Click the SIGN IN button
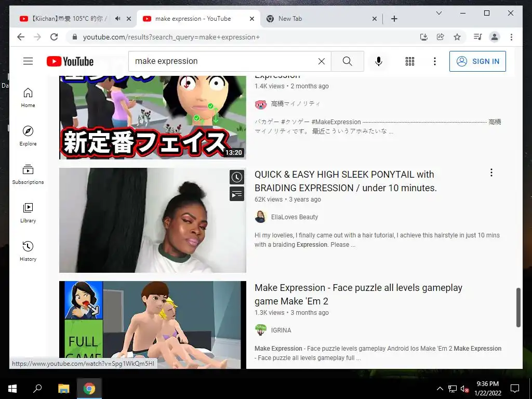Image resolution: width=532 pixels, height=399 pixels. click(477, 61)
